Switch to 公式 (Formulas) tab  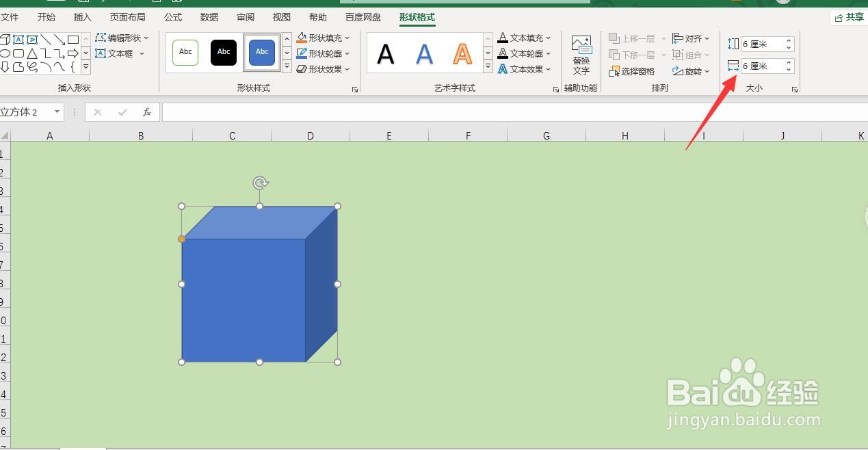(173, 17)
